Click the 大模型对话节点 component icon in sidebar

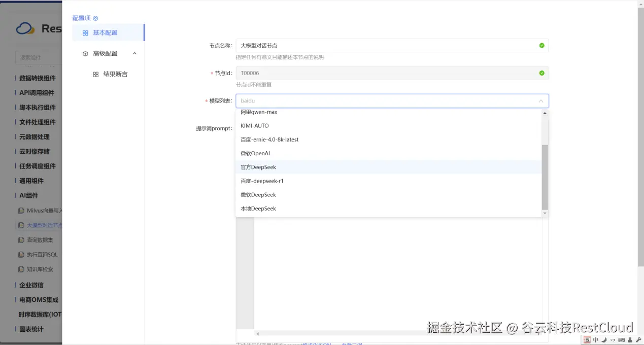click(21, 225)
